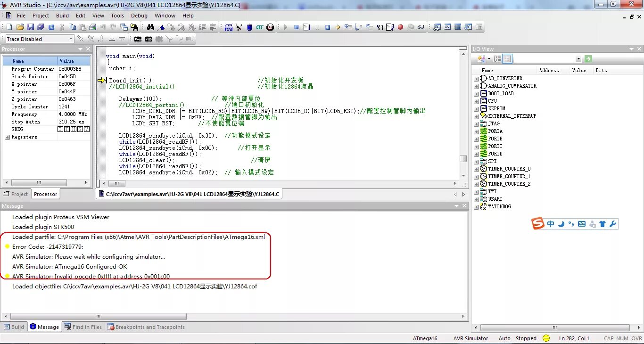This screenshot has height=344, width=644.
Task: Toggle the memory window toolbar icon
Action: pos(457,27)
